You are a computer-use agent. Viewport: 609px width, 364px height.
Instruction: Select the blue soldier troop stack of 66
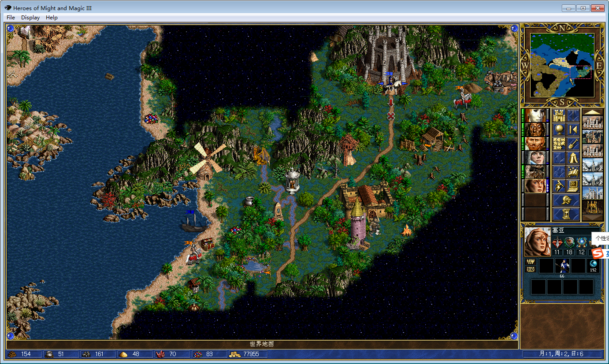[562, 267]
